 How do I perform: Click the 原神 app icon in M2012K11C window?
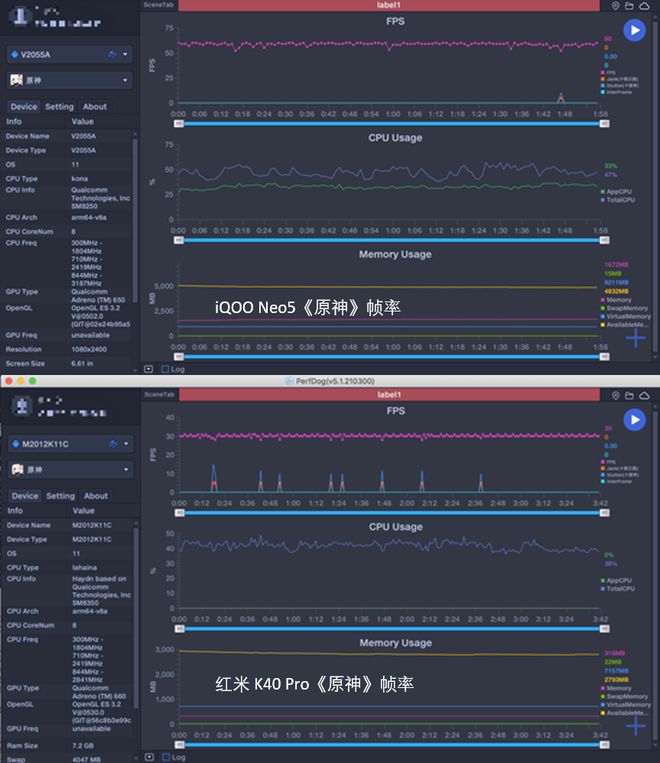(18, 469)
